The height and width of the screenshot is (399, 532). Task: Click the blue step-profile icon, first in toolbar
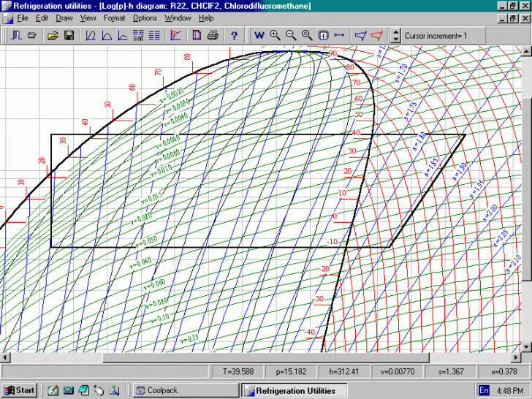[x=16, y=35]
